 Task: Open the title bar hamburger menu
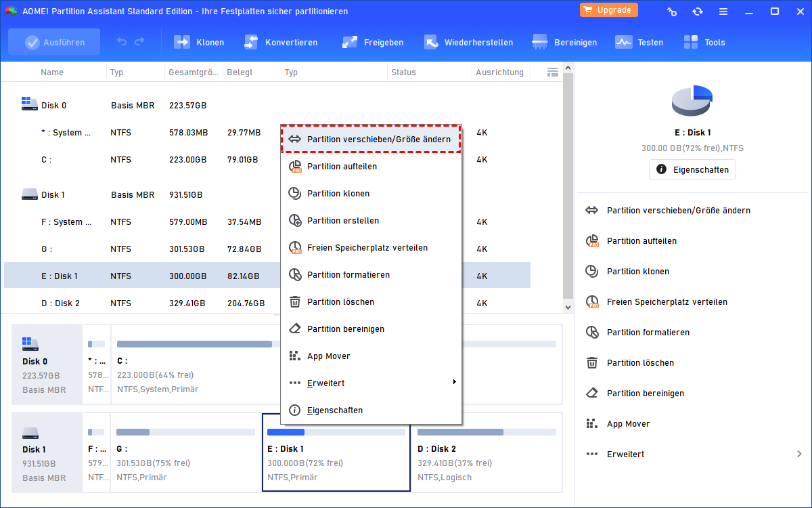(723, 12)
